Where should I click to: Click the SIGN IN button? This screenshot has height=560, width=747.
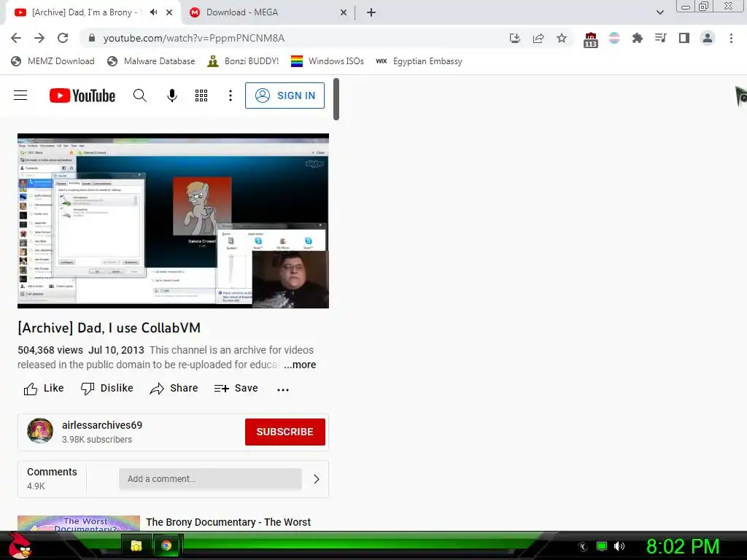tap(285, 96)
